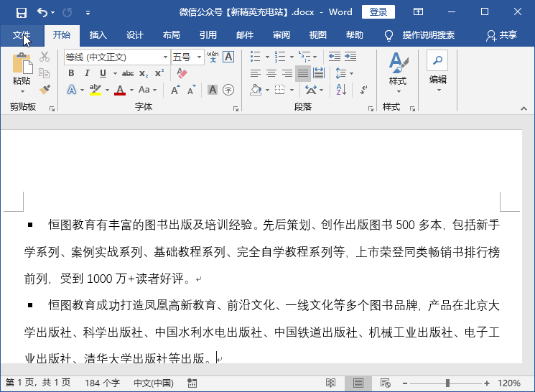Increase the paragraph indent

click(350, 57)
